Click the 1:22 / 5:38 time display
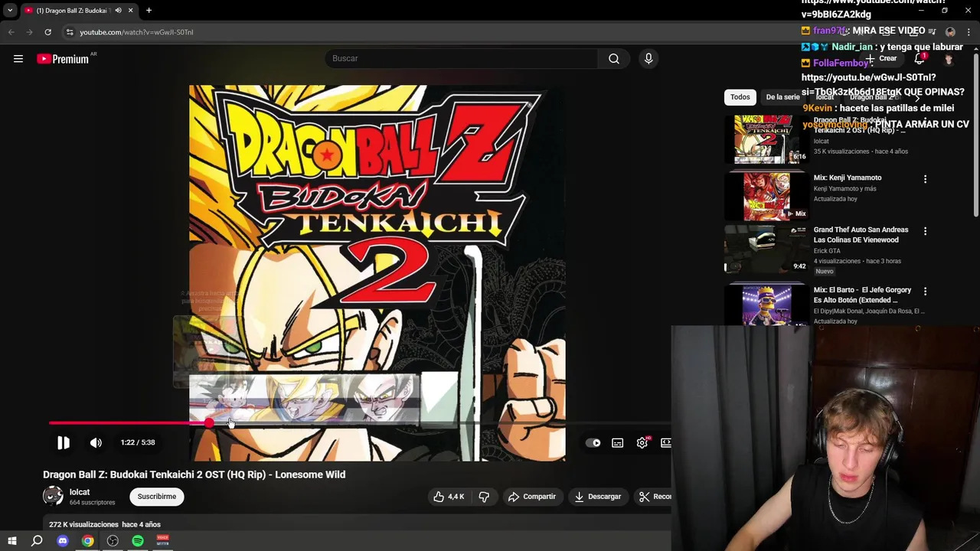 (x=138, y=442)
